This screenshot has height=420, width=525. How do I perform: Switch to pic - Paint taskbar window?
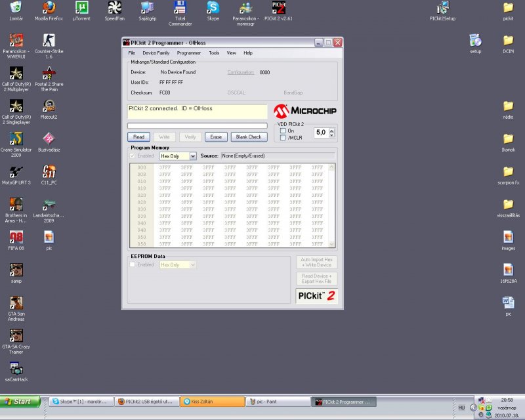(x=278, y=402)
